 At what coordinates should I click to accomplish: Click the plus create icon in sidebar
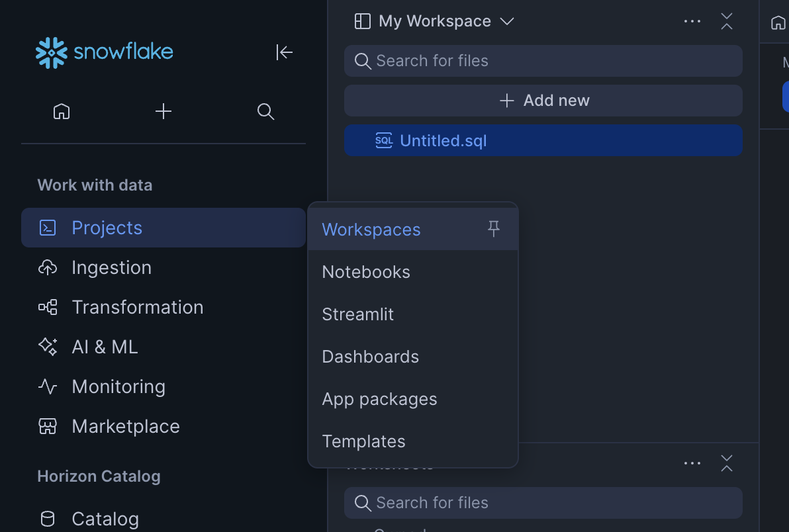[163, 111]
